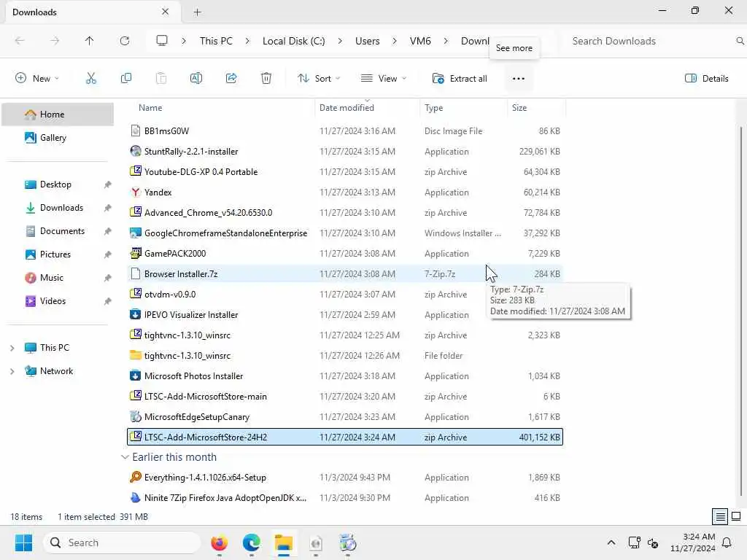The image size is (747, 560).
Task: Click the tightvnc folder icon
Action: [x=135, y=356]
